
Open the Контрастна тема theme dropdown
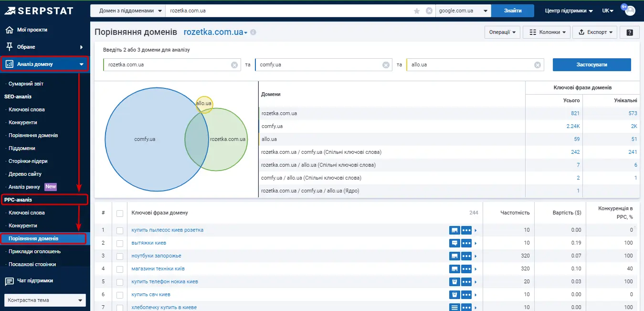pyautogui.click(x=45, y=300)
